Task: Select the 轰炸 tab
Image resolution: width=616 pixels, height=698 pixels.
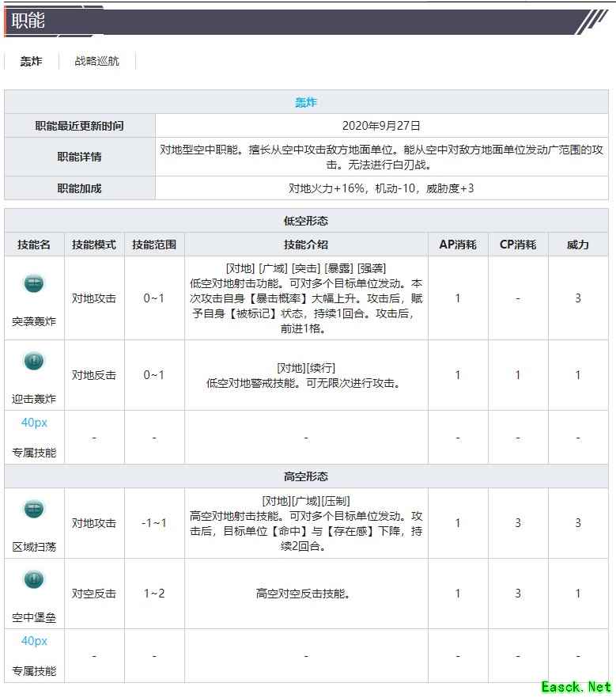Action: coord(31,61)
